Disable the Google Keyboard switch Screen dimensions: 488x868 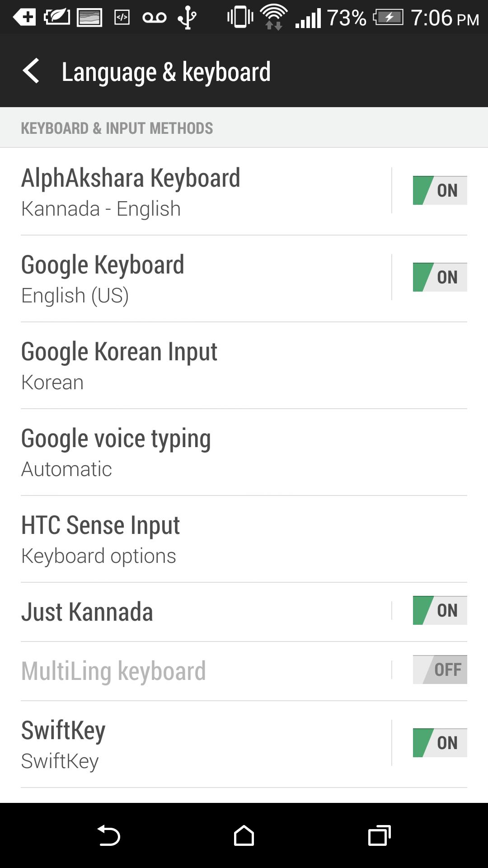(440, 277)
